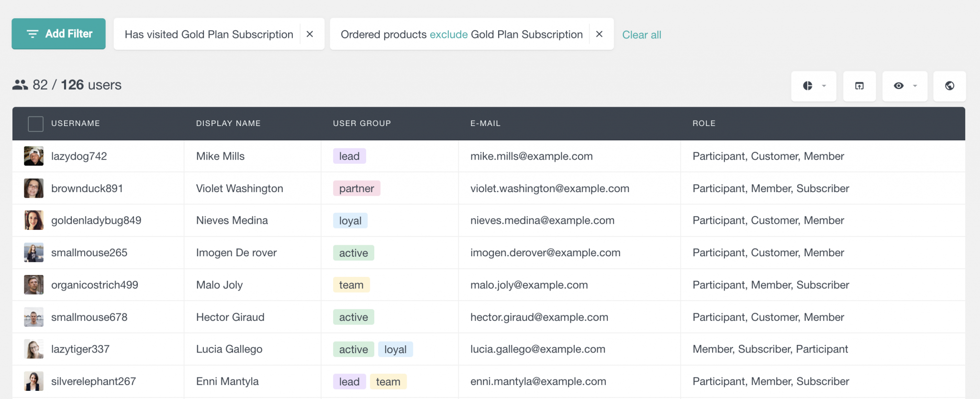This screenshot has height=399, width=980.
Task: Sort by the USERNAME column header
Action: (75, 123)
